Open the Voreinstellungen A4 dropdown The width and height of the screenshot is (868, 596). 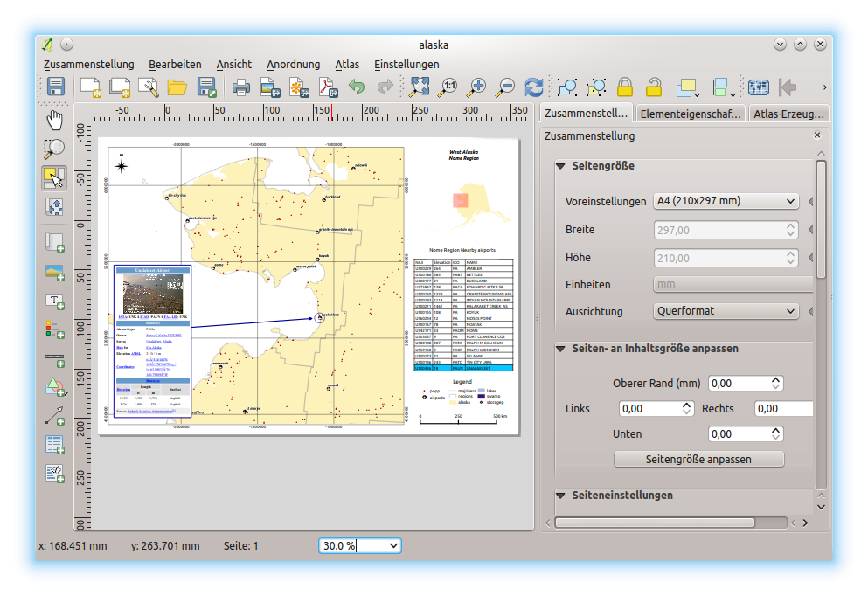(x=726, y=201)
